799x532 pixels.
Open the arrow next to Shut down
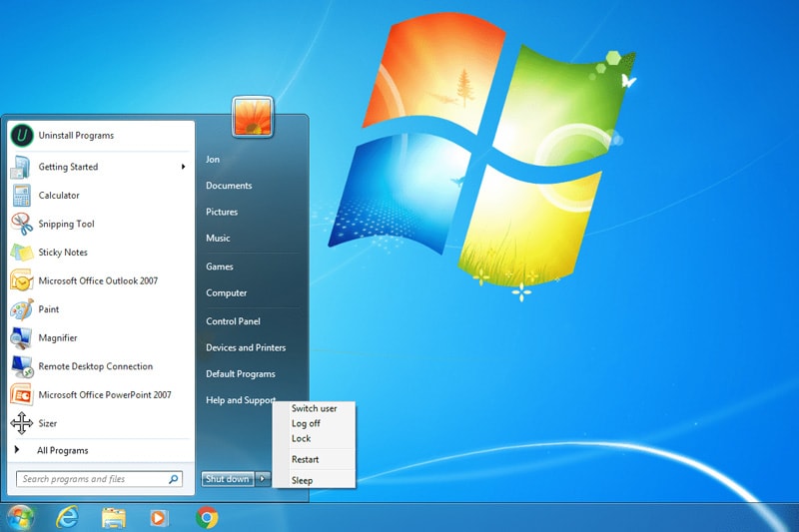click(263, 479)
